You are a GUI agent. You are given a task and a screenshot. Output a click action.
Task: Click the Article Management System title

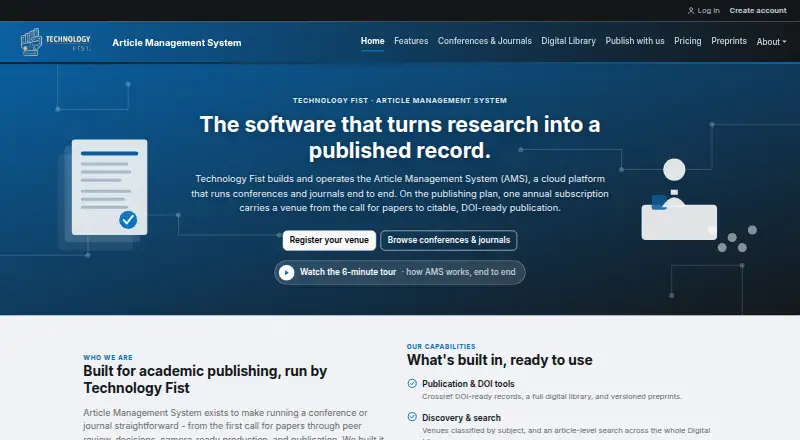click(x=177, y=42)
